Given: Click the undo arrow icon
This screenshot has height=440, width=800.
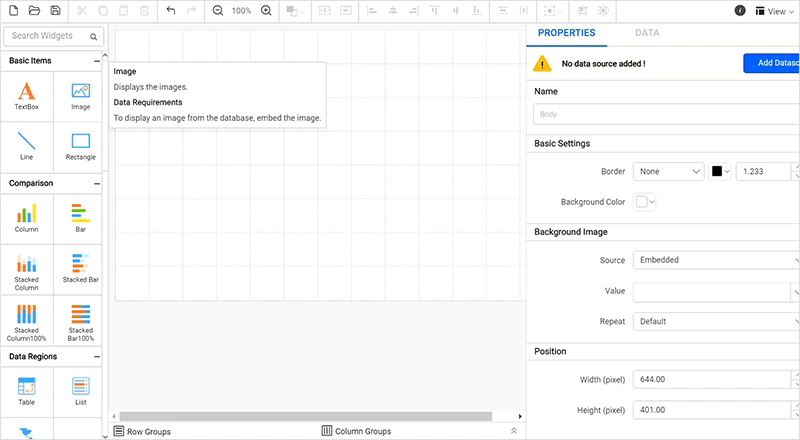Looking at the screenshot, I should (x=171, y=10).
